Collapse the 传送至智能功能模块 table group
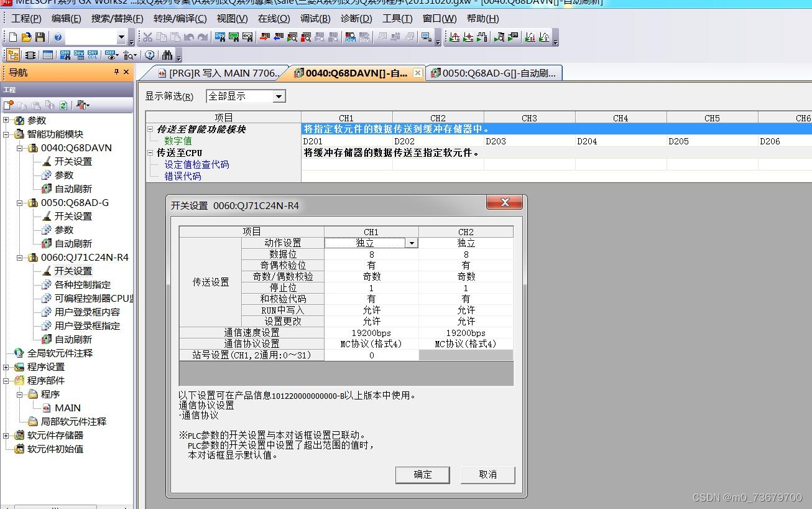This screenshot has width=812, height=509. (150, 129)
